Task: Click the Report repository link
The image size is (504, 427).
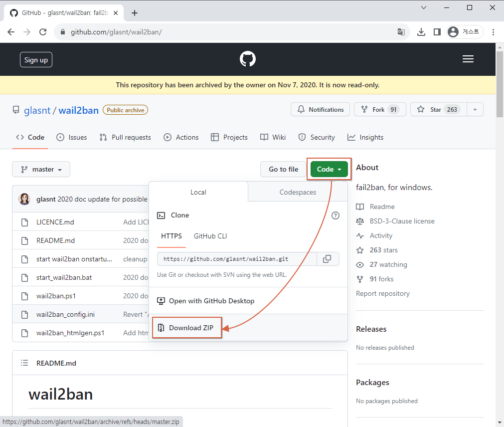Action: tap(383, 293)
